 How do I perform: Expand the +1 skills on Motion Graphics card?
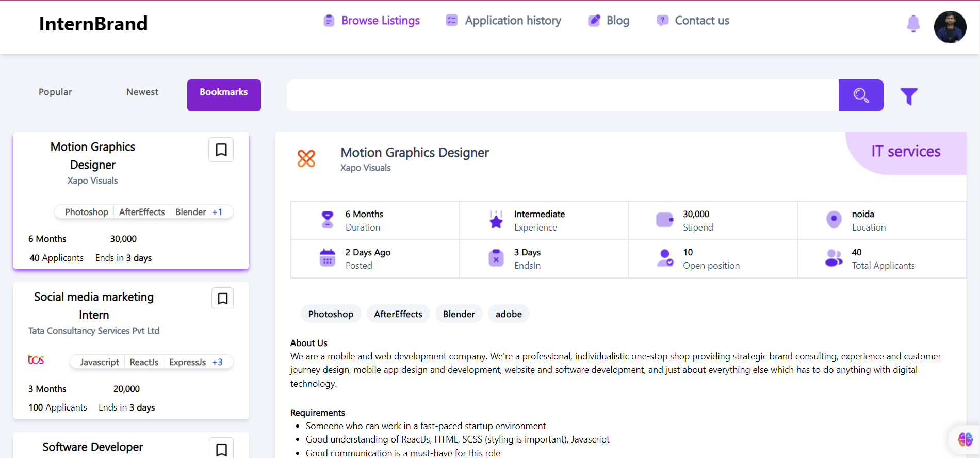[217, 212]
